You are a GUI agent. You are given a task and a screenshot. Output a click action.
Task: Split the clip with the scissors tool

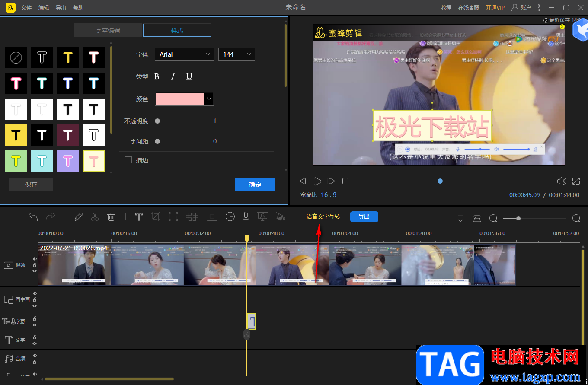tap(95, 216)
